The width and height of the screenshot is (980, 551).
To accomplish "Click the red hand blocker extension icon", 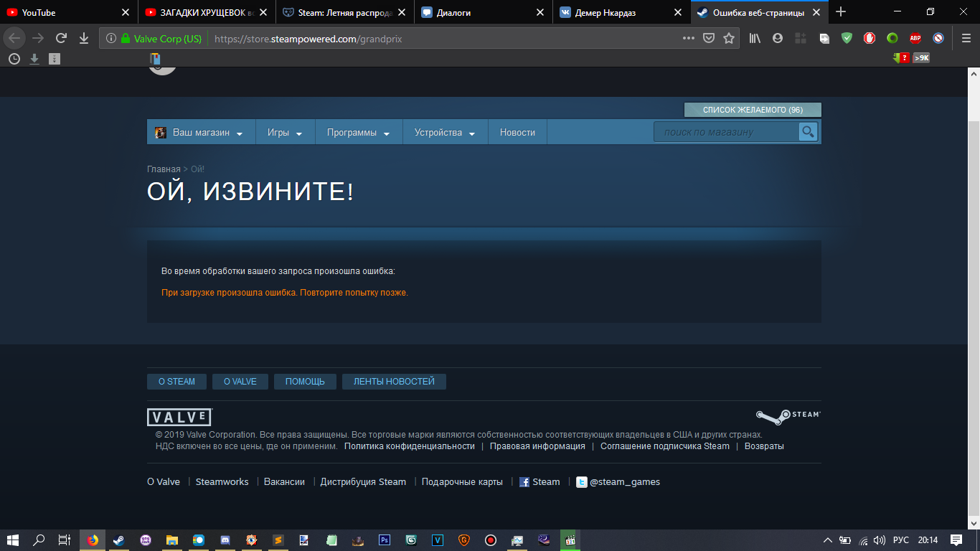I will click(870, 39).
